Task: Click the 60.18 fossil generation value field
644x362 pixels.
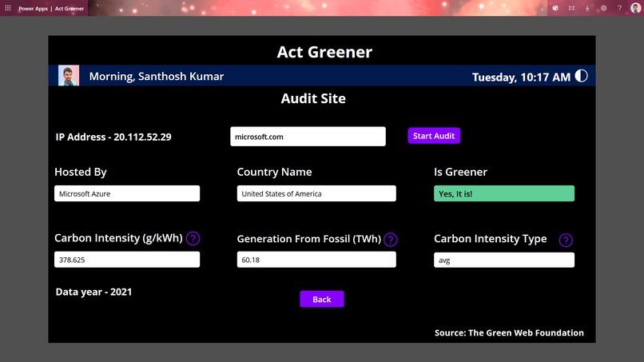Action: pos(316,260)
